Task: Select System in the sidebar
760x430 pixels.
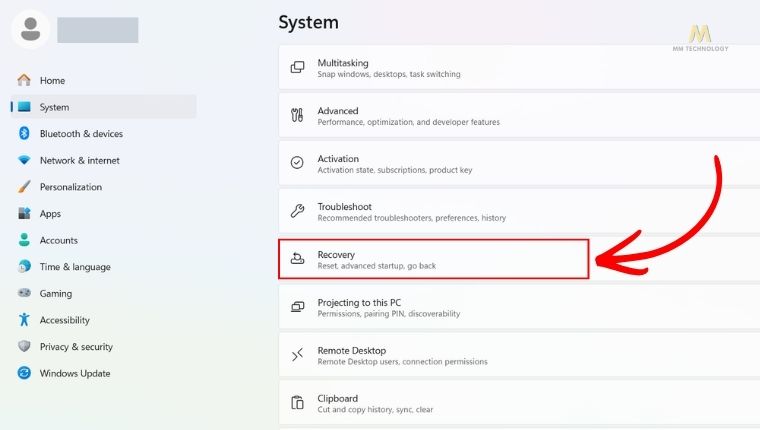Action: (x=104, y=107)
